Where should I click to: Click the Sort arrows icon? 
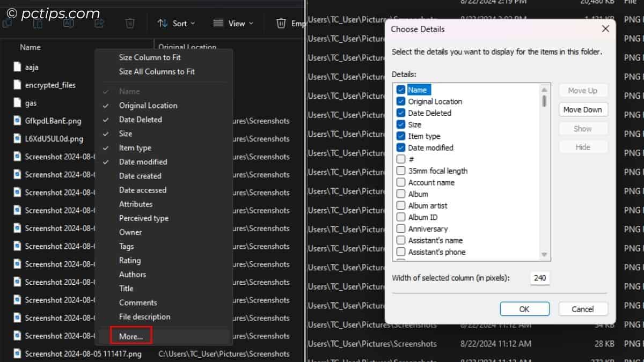pyautogui.click(x=163, y=23)
